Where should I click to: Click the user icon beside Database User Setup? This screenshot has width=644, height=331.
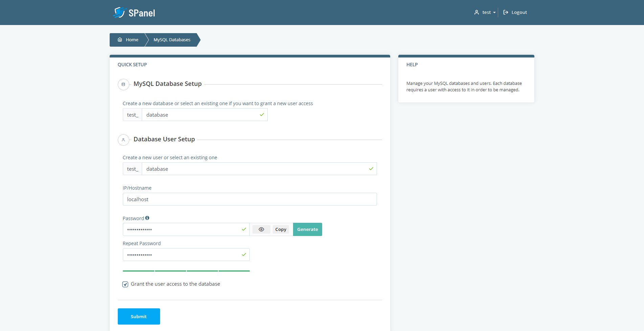123,140
